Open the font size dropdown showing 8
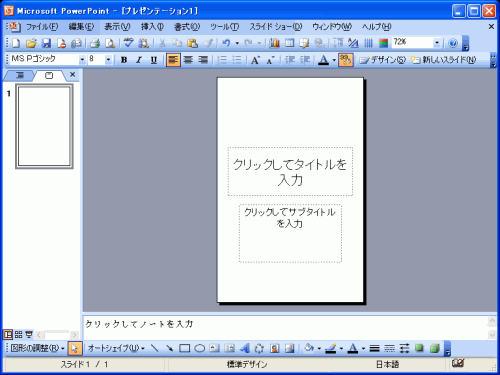The height and width of the screenshot is (375, 500). 108,60
